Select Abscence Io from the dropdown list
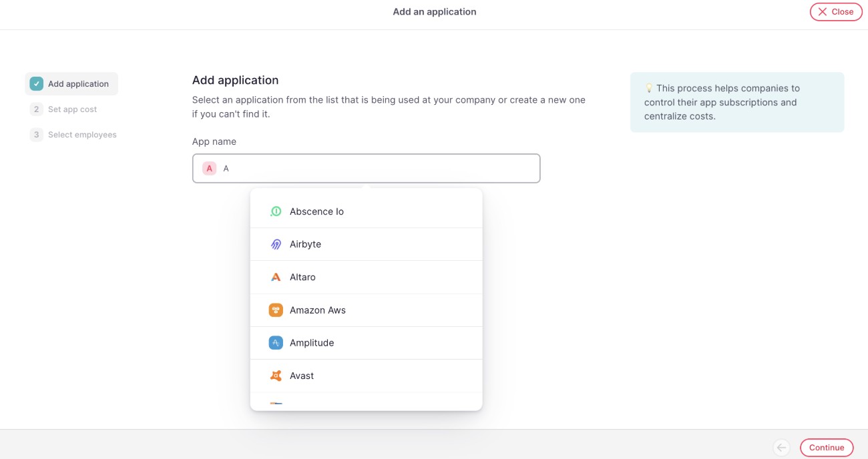Screen dimensions: 868x459 [x=316, y=211]
